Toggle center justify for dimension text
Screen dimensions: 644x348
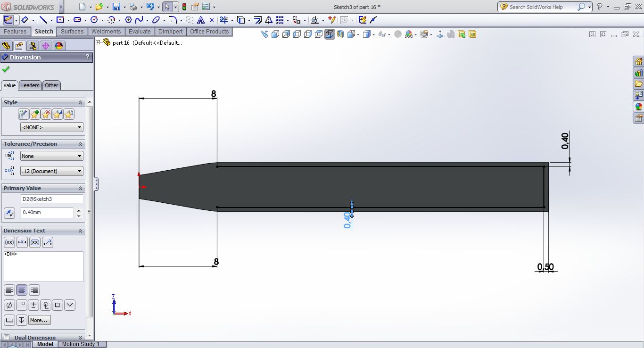22,290
